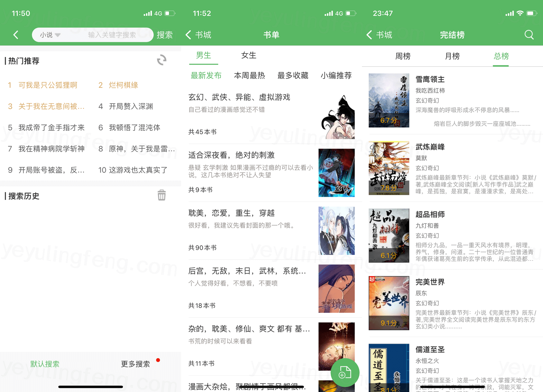Switch to 默认搜索 tab
The image size is (543, 392).
tap(45, 364)
